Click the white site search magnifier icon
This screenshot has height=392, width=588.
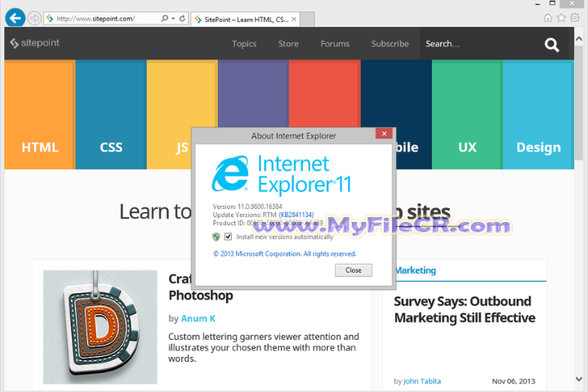551,45
